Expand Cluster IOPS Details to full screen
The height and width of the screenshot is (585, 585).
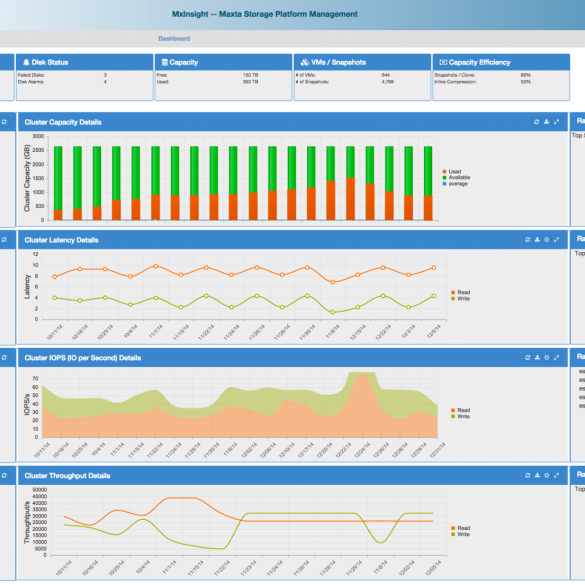(x=557, y=357)
